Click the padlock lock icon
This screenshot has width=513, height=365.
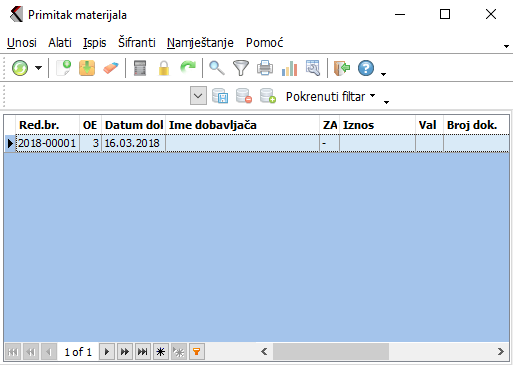point(164,68)
